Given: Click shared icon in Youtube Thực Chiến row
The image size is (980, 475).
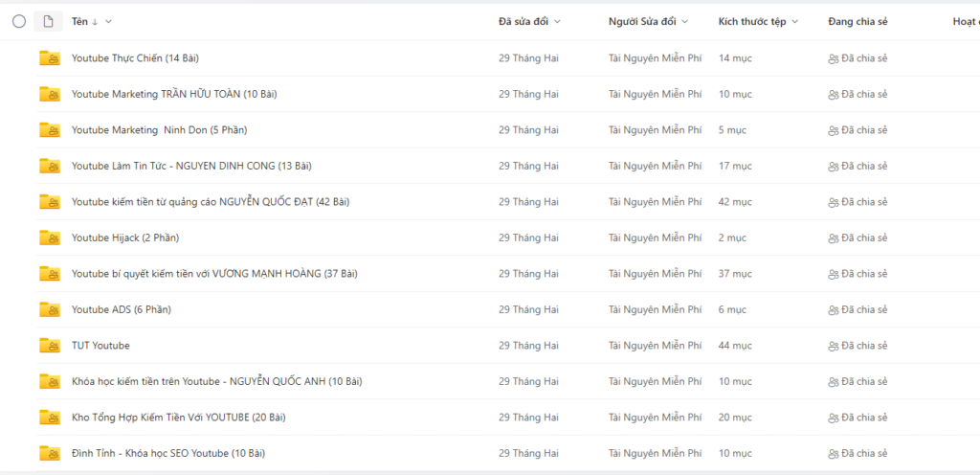Looking at the screenshot, I should pos(832,58).
